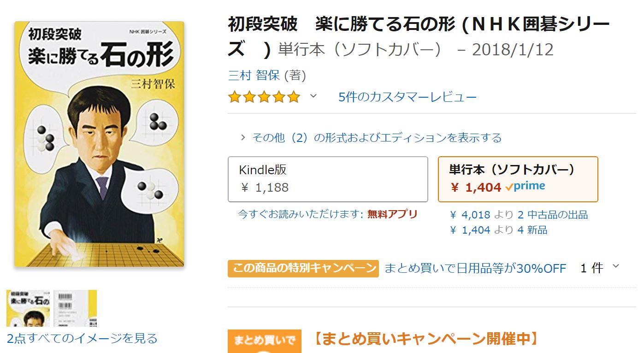Expand その他(2)の形式およびエディション chevron
The width and height of the screenshot is (644, 353).
point(243,137)
